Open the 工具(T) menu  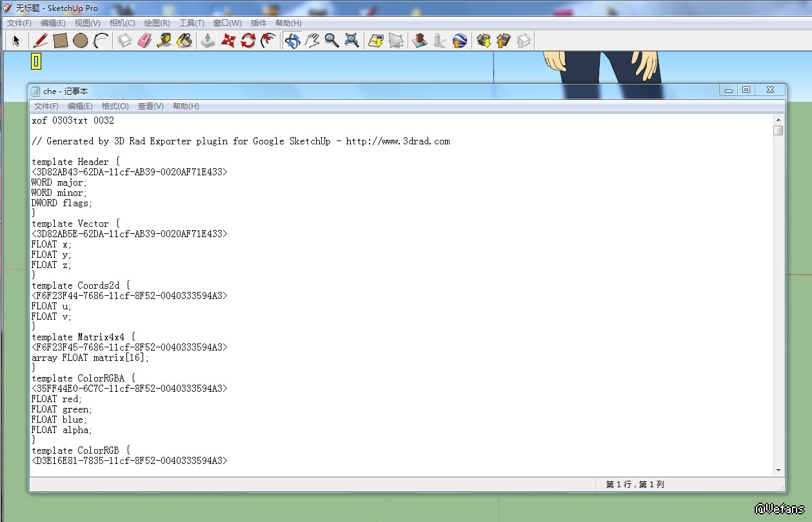click(192, 23)
